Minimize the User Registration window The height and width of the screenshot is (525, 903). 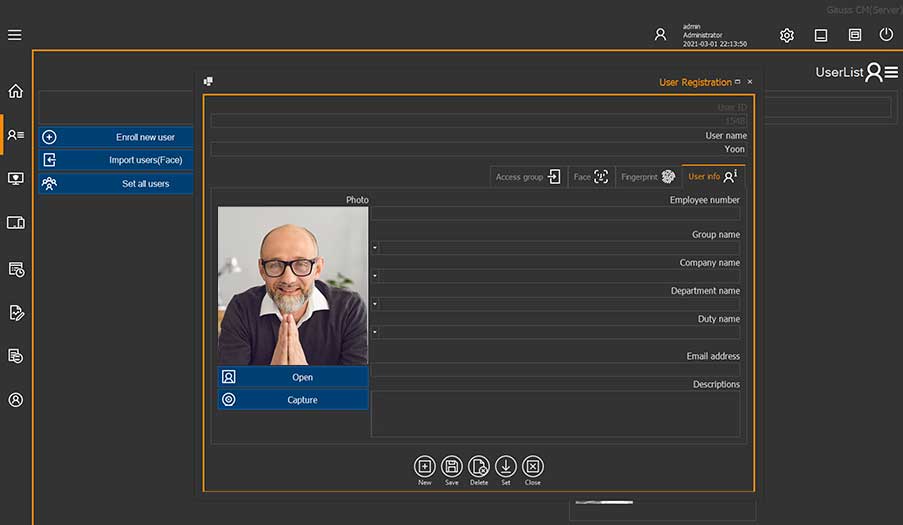pos(738,82)
